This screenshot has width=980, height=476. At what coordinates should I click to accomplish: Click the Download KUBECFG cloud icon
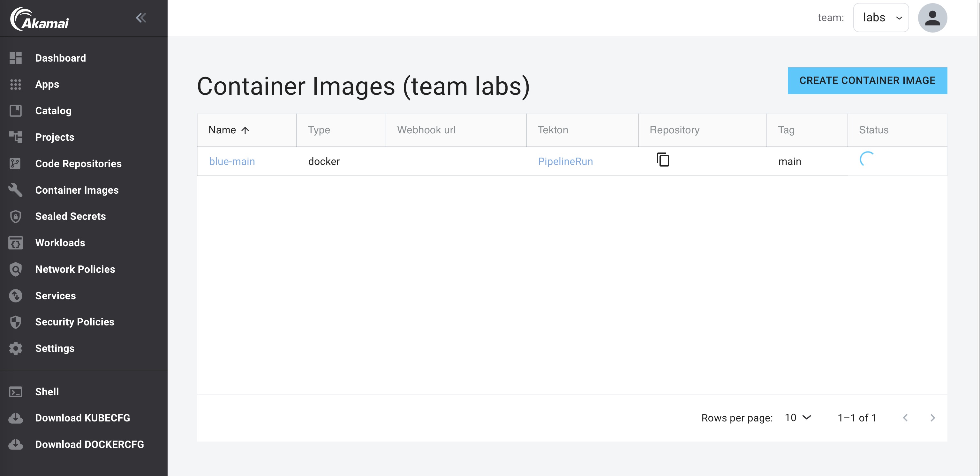coord(16,418)
